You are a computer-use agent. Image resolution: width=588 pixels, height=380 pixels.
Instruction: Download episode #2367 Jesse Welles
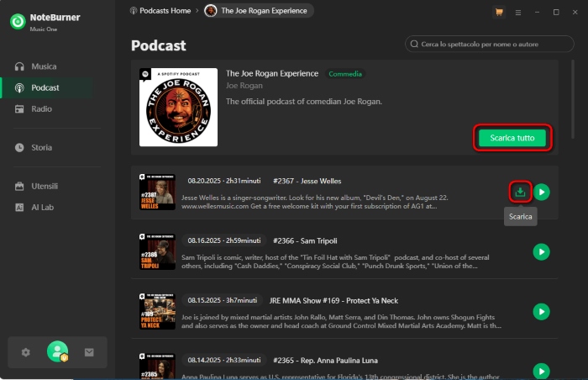pos(520,192)
